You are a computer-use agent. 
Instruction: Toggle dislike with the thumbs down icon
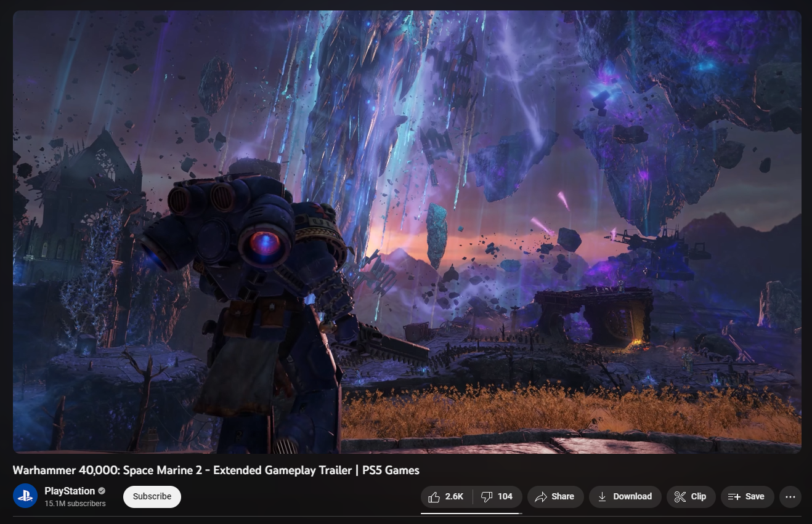(486, 496)
